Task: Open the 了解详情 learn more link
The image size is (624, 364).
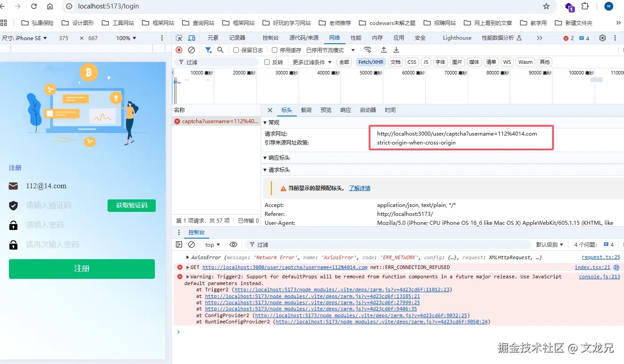Action: pyautogui.click(x=359, y=188)
